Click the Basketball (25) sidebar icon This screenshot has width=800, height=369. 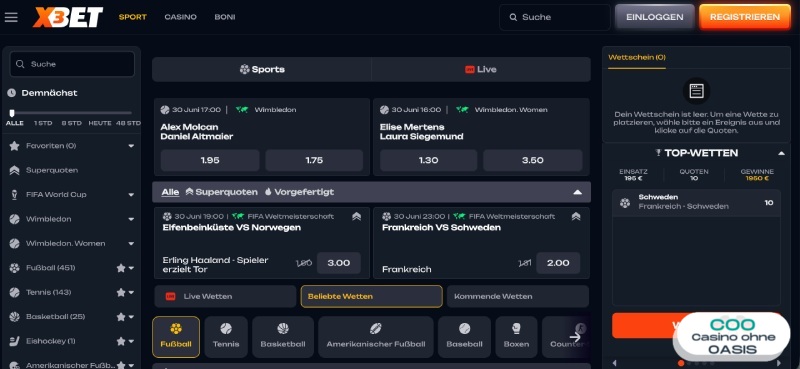pos(14,317)
